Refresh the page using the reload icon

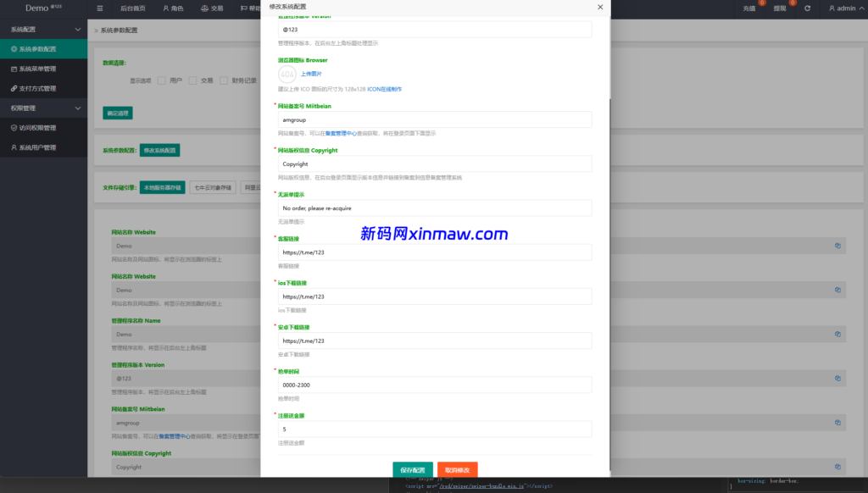coord(808,8)
